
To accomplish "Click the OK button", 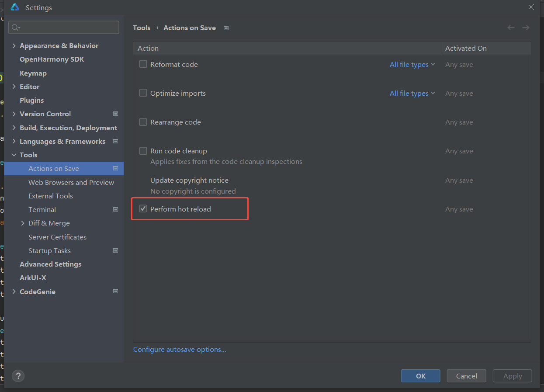I will point(420,376).
